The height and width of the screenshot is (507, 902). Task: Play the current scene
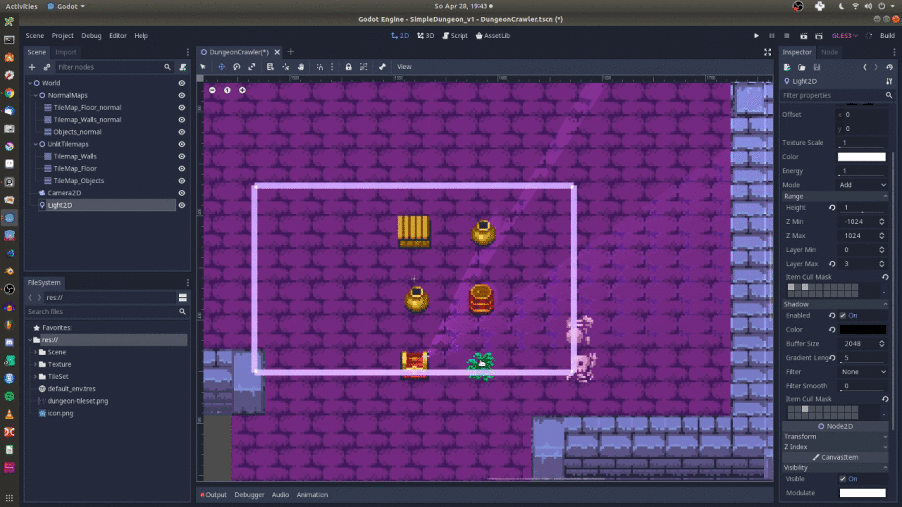(804, 36)
